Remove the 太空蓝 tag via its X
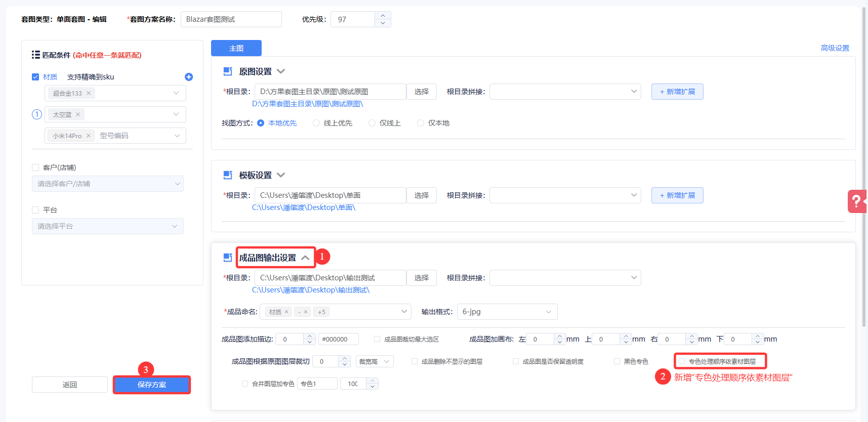 (78, 114)
